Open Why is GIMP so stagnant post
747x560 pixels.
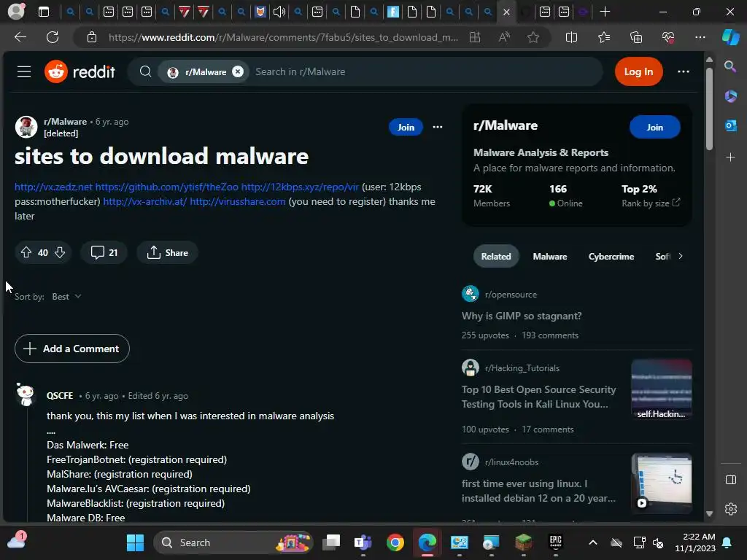point(522,316)
